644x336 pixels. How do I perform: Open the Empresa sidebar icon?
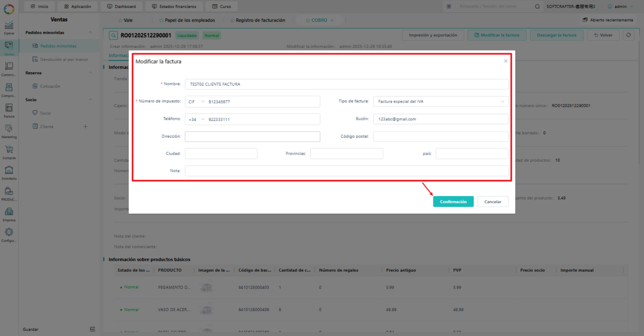click(9, 214)
